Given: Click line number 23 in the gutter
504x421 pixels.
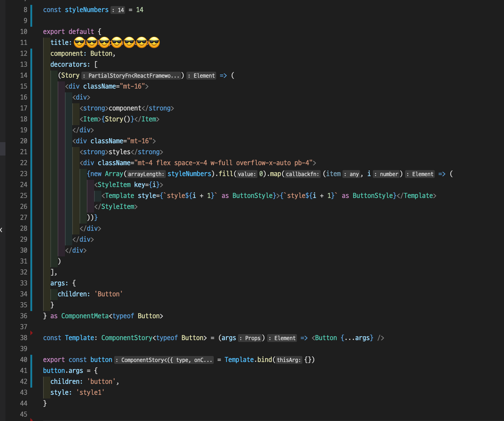Looking at the screenshot, I should (x=24, y=174).
